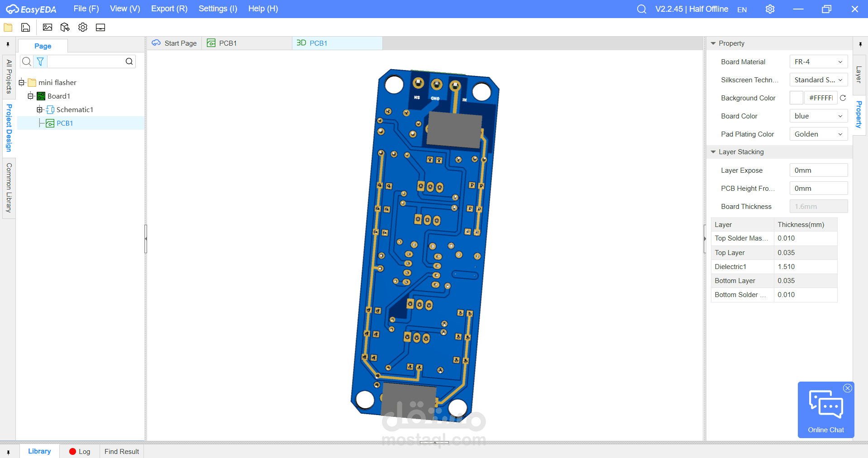
Task: Reset the background color with refresh icon
Action: click(843, 98)
